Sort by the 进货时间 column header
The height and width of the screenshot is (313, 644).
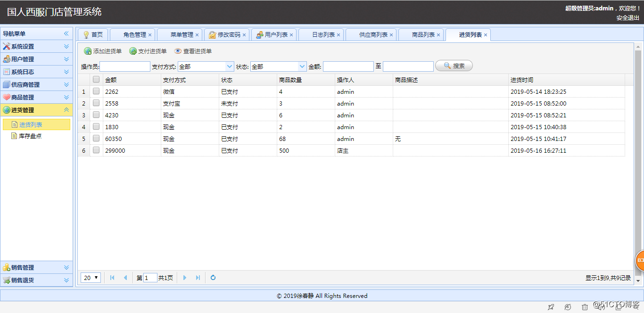567,80
